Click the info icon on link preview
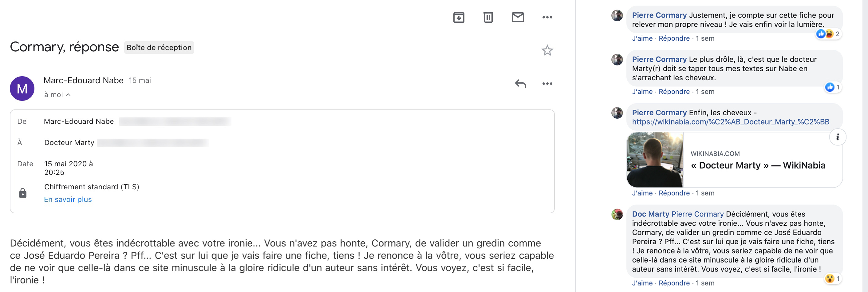 pyautogui.click(x=838, y=137)
